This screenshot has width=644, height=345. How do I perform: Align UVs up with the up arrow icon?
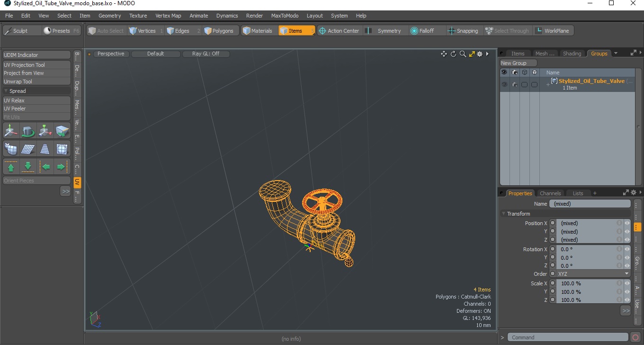[10, 167]
